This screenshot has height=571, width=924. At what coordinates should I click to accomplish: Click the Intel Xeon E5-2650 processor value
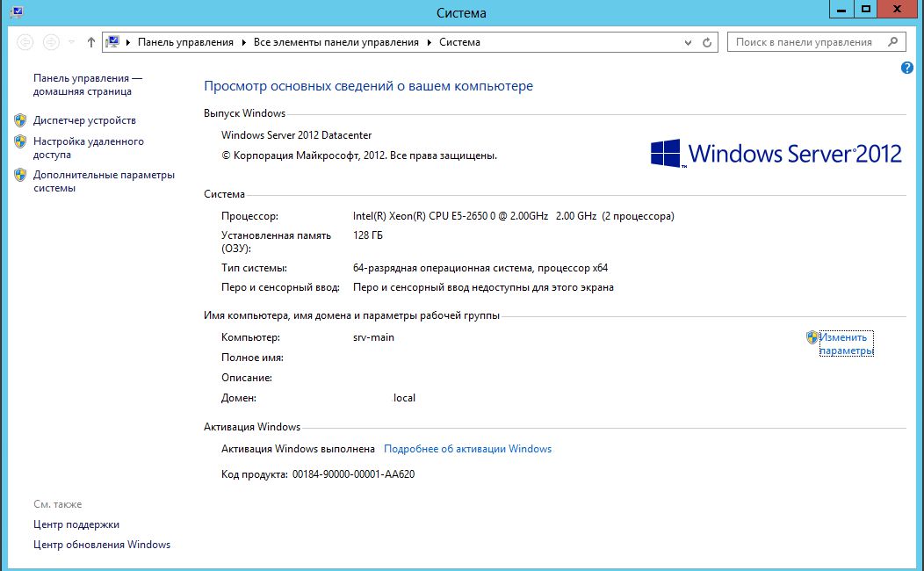click(513, 216)
